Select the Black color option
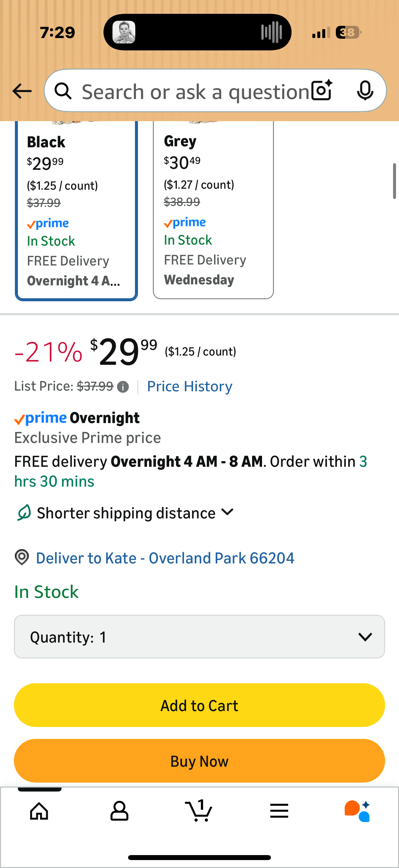Viewport: 399px width, 868px height. [76, 211]
